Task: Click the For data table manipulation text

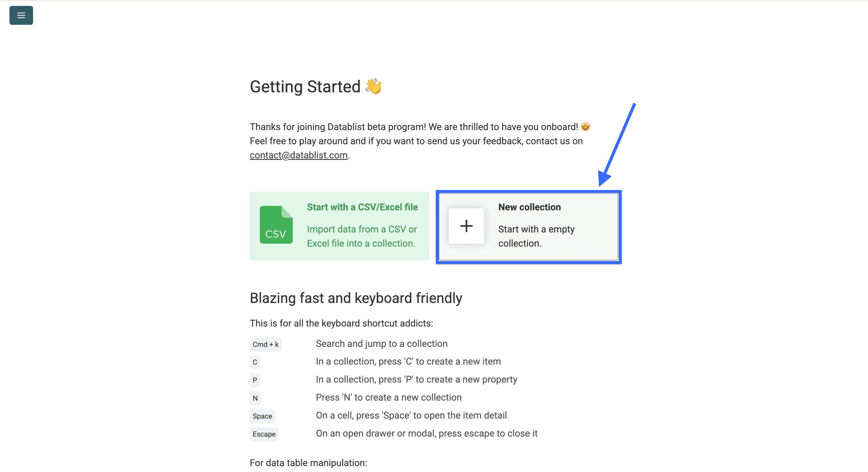Action: point(308,463)
